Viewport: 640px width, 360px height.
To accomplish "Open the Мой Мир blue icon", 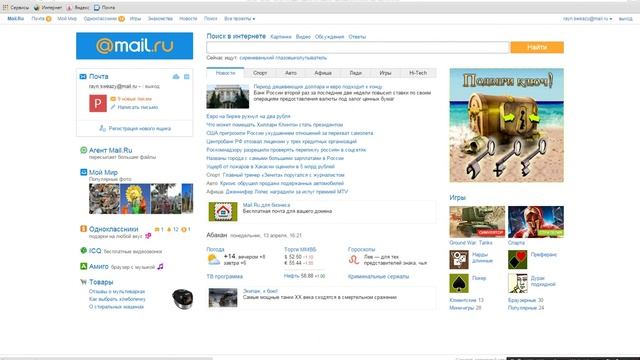I will point(84,172).
